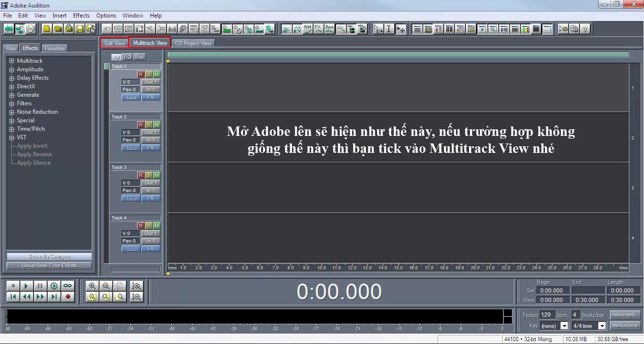Expand the VST effects node
The image size is (644, 344).
tap(12, 137)
